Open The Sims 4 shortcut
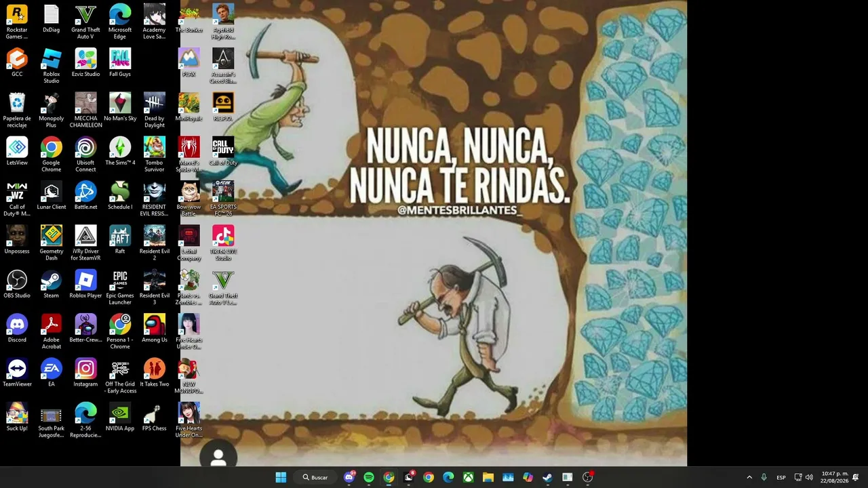This screenshot has height=488, width=868. pos(120,151)
